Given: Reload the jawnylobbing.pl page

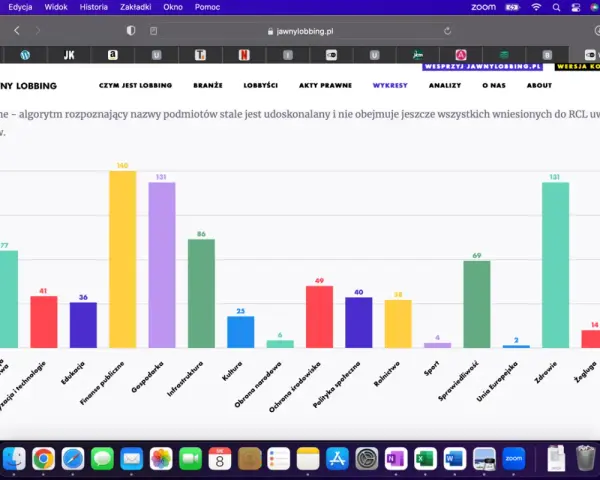Looking at the screenshot, I should tap(447, 31).
